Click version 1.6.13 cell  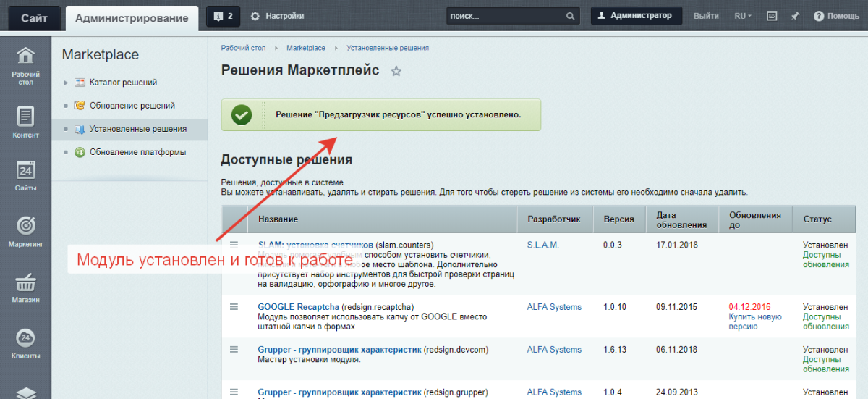coord(616,350)
